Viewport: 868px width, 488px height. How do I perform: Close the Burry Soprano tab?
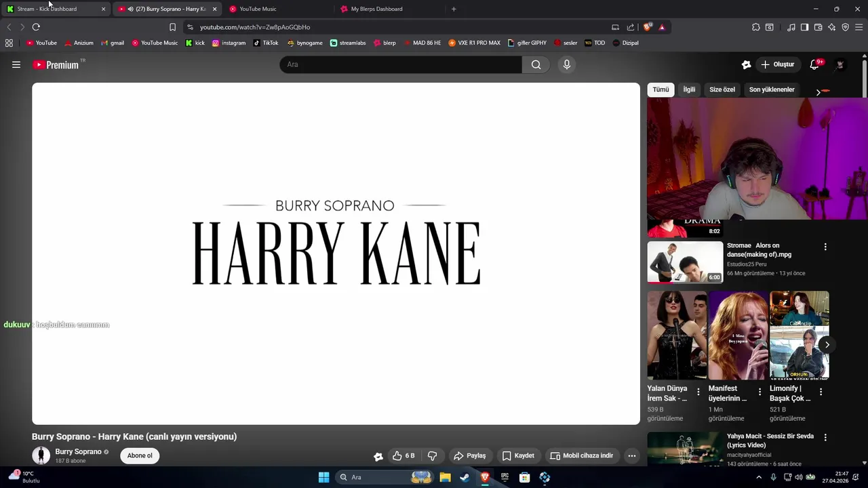214,9
